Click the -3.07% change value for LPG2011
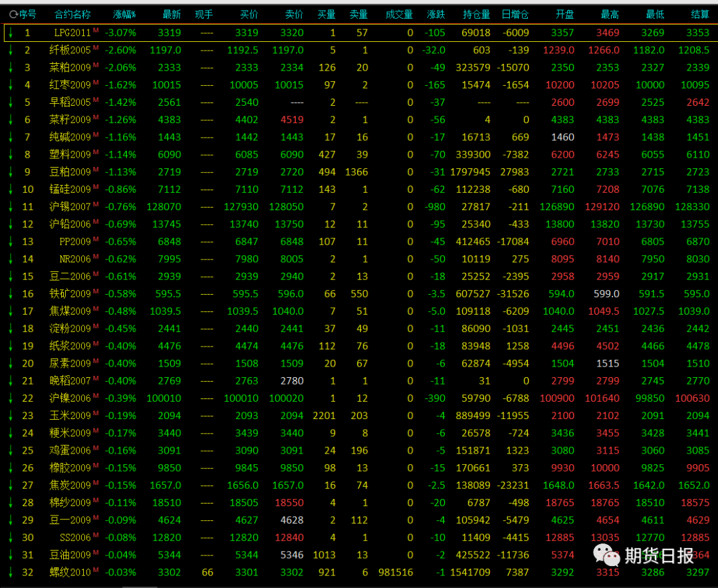 (x=120, y=33)
